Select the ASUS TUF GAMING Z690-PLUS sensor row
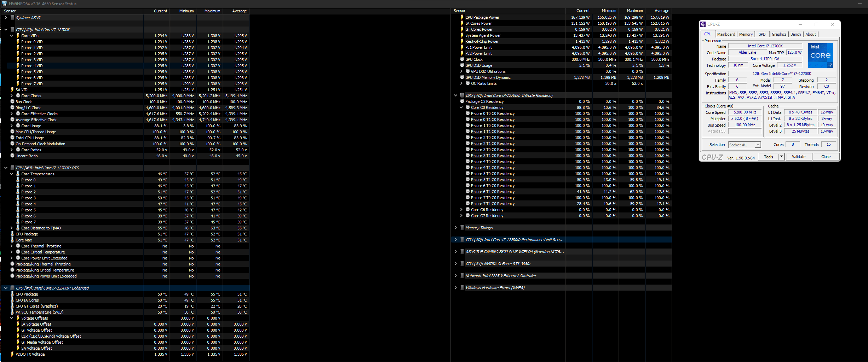Image resolution: width=868 pixels, height=362 pixels. coord(562,252)
